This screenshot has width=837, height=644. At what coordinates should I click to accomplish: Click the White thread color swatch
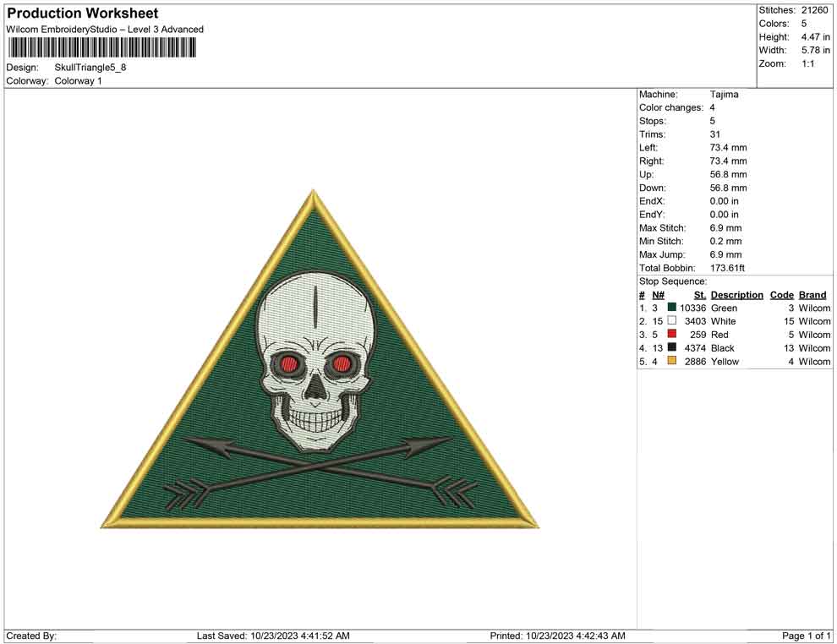(x=672, y=320)
